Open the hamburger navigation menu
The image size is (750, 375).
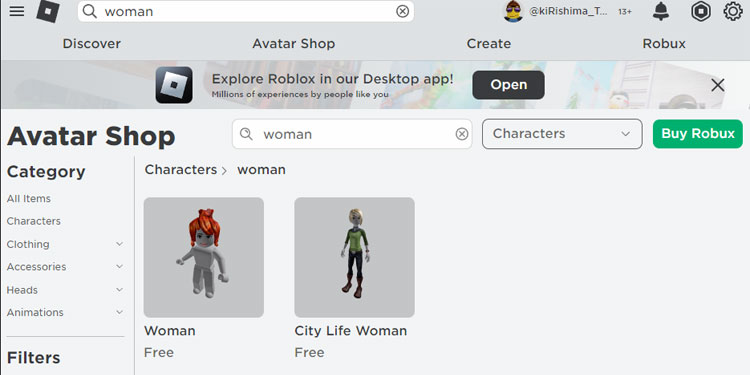pos(17,11)
